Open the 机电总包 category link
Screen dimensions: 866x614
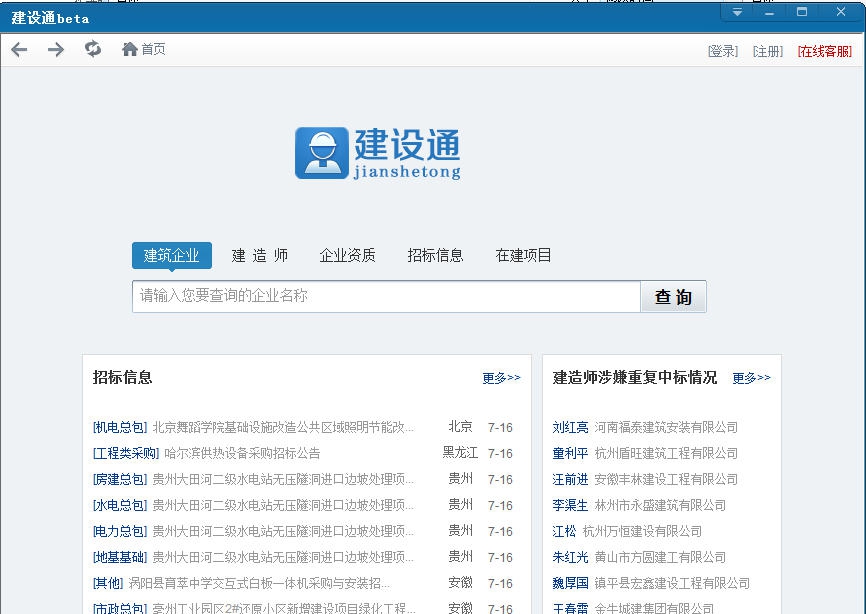[x=120, y=427]
